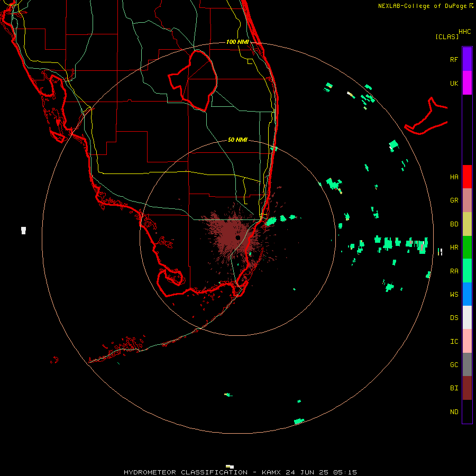Click the WS blue legend swatch
The width and height of the screenshot is (476, 476).
[x=467, y=294]
